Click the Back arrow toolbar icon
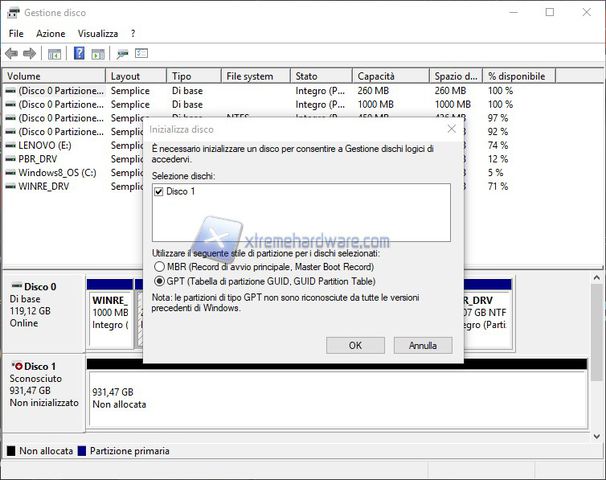606x480 pixels. [11, 54]
